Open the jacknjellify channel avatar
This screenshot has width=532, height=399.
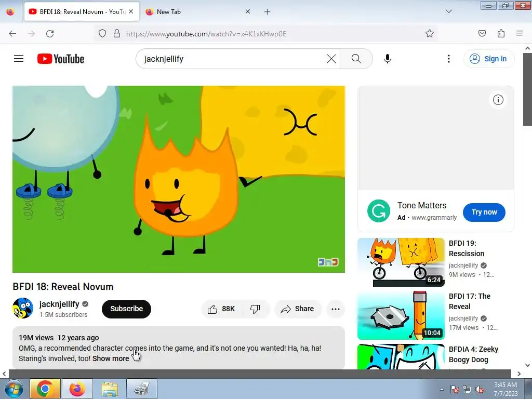pos(23,308)
